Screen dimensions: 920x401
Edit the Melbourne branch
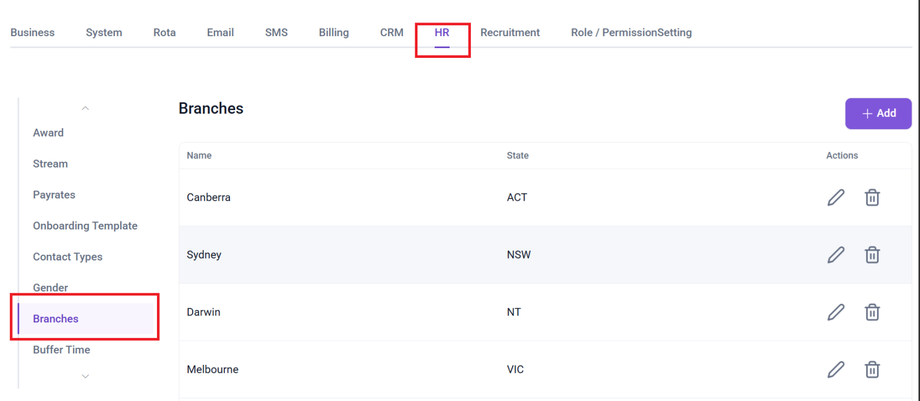[x=836, y=370]
